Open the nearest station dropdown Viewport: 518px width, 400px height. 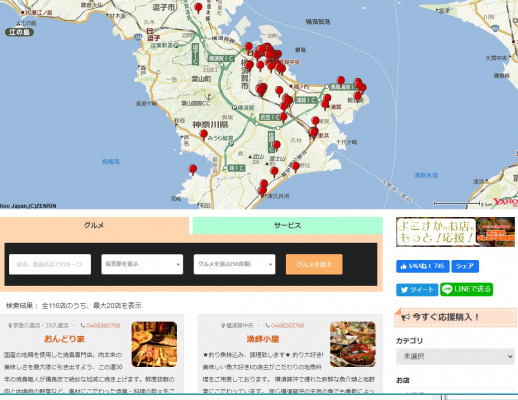[142, 264]
